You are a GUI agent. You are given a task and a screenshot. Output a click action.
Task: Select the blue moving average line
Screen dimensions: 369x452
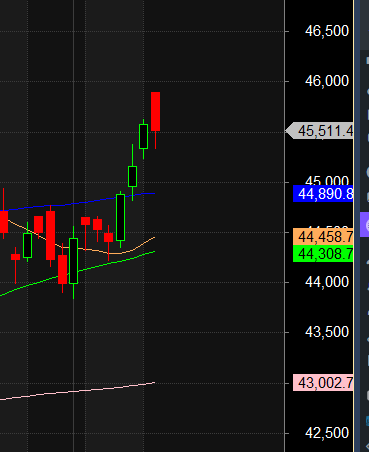click(77, 203)
